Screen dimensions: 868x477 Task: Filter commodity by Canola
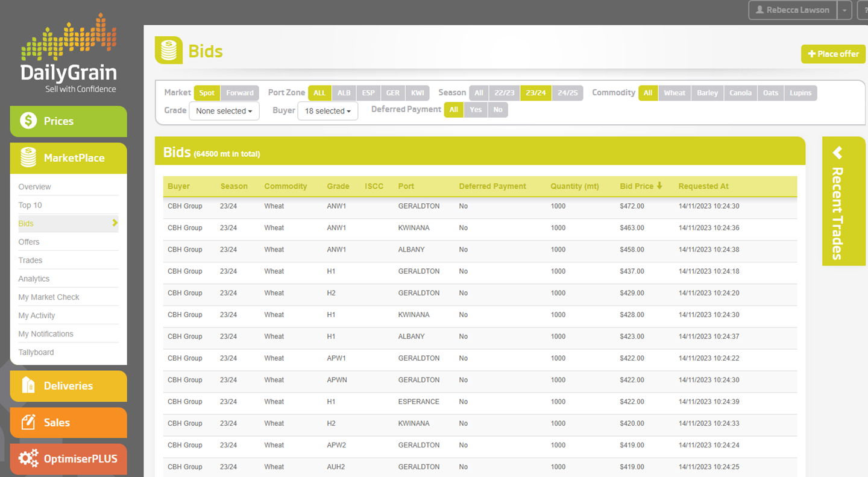(x=741, y=93)
